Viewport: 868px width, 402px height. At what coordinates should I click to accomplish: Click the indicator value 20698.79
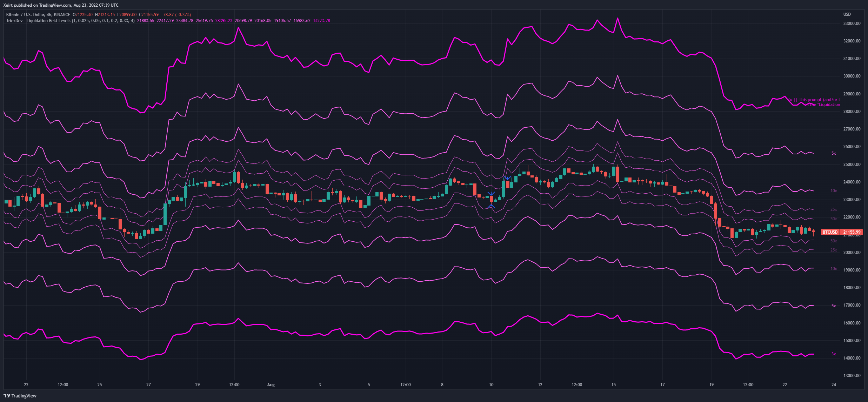coord(243,21)
